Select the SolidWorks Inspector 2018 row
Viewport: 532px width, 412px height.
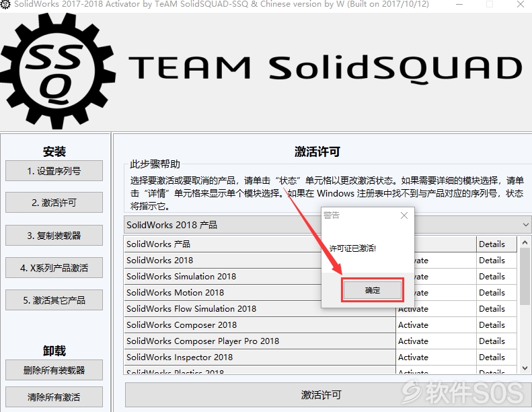[x=260, y=357]
